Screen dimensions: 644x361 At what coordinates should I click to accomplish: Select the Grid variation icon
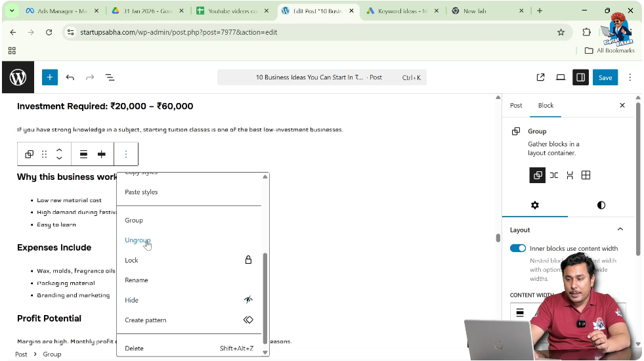point(586,175)
